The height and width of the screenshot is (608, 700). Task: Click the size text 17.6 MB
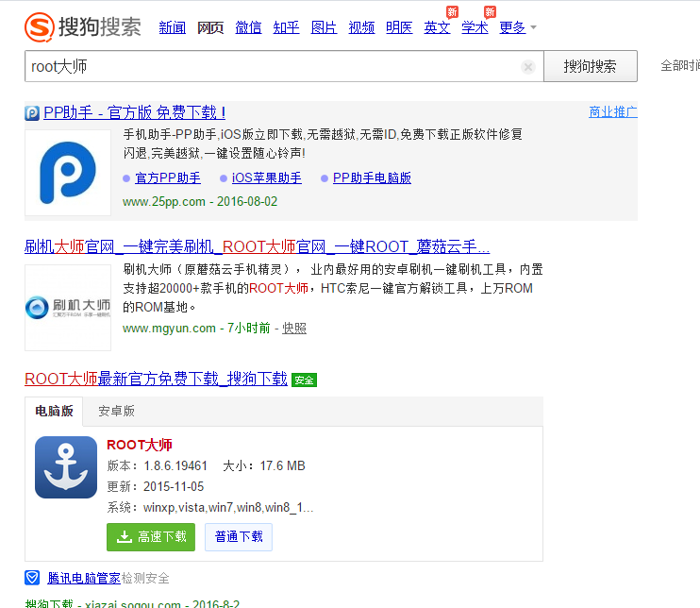tap(283, 466)
